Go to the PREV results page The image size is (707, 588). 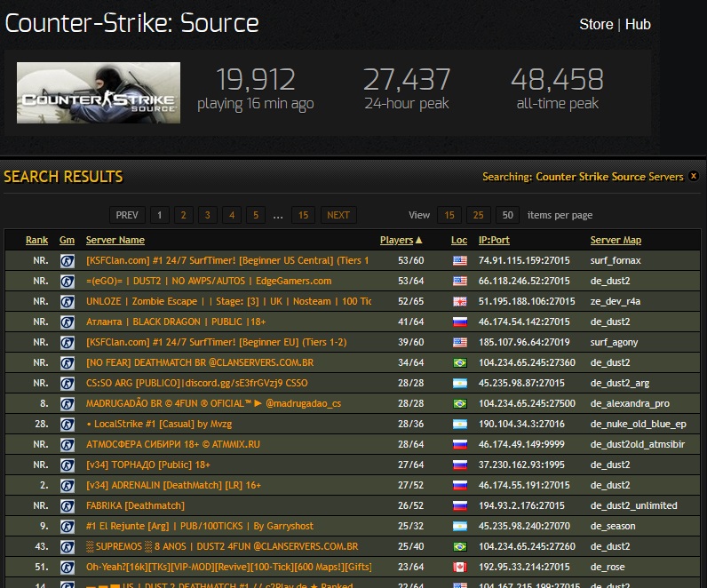point(127,215)
